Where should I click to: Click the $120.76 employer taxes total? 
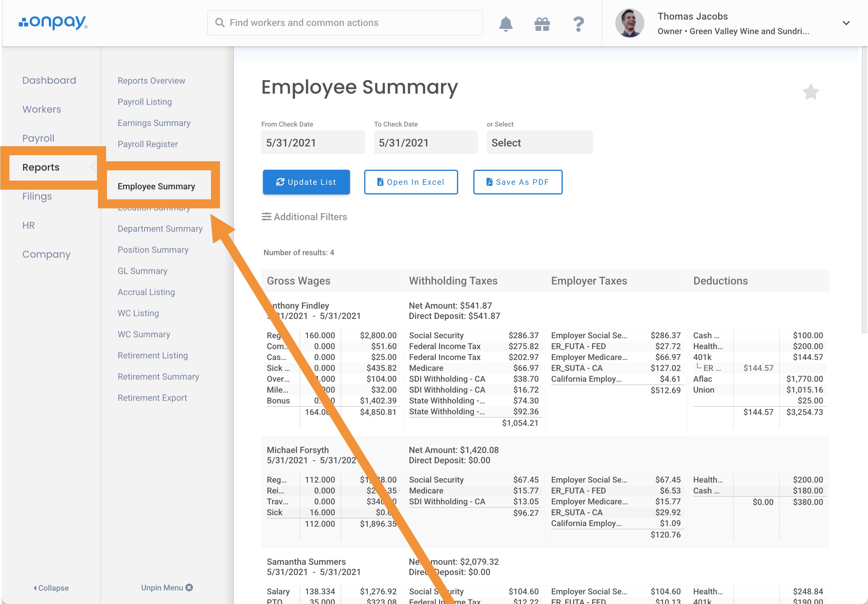[666, 535]
